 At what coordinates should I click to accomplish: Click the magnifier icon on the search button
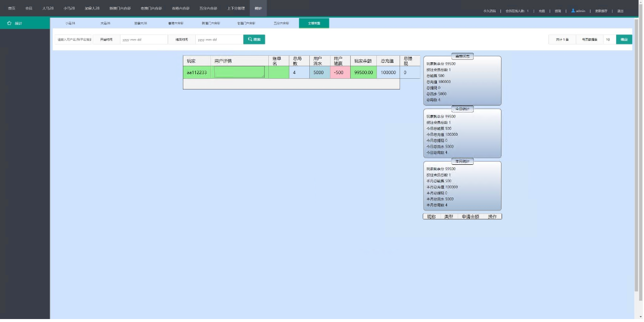pyautogui.click(x=250, y=39)
